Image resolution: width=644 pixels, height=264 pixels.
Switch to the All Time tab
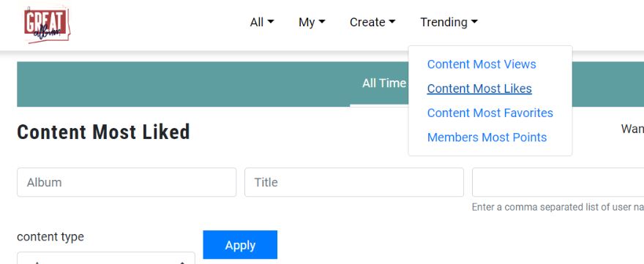383,84
